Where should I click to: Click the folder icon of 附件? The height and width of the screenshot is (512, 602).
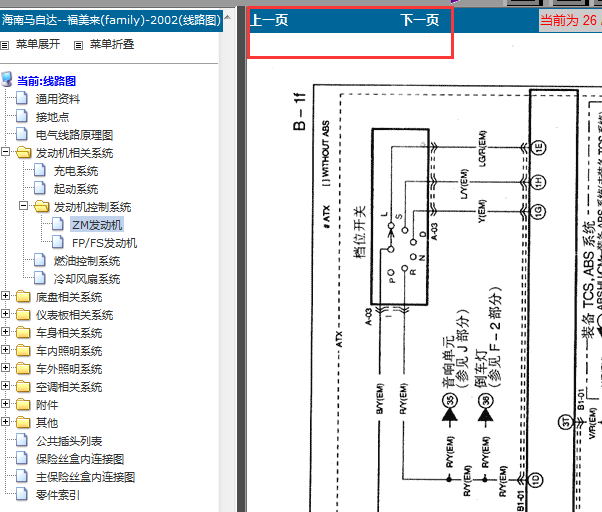point(23,405)
